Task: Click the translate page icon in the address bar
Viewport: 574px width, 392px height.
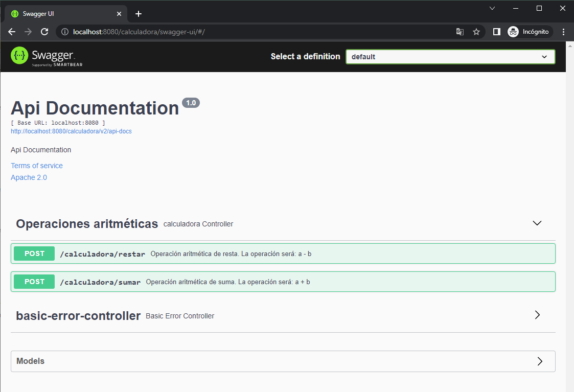Action: pyautogui.click(x=460, y=31)
